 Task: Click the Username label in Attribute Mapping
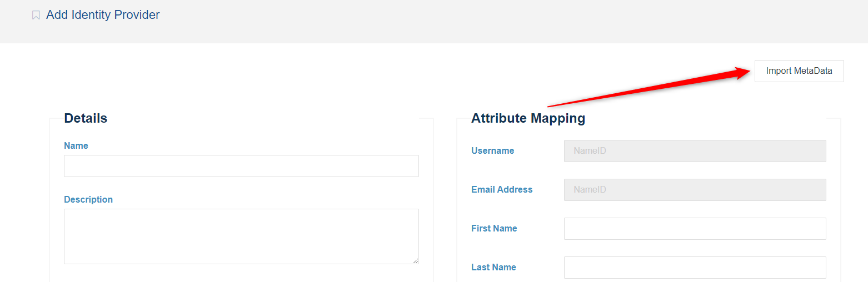(x=492, y=150)
